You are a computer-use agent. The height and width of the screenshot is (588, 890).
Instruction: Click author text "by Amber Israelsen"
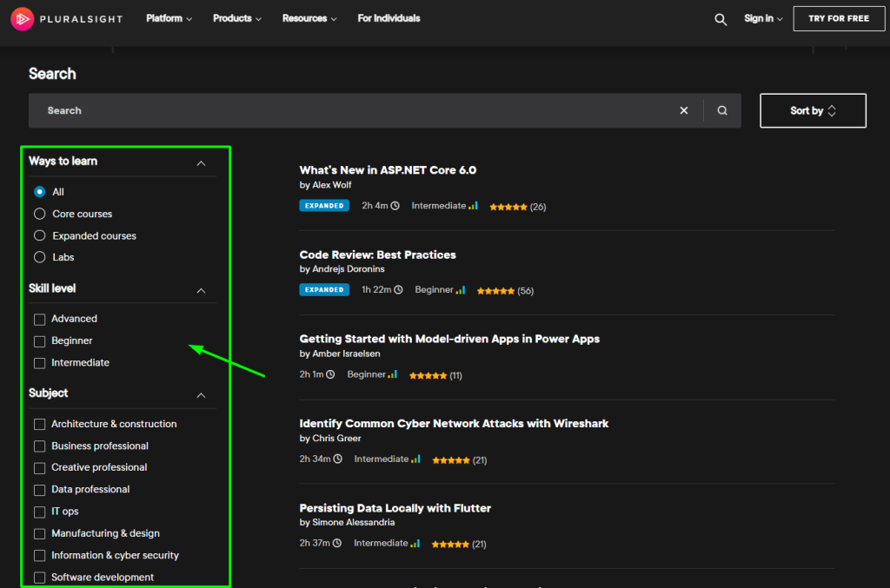(340, 353)
